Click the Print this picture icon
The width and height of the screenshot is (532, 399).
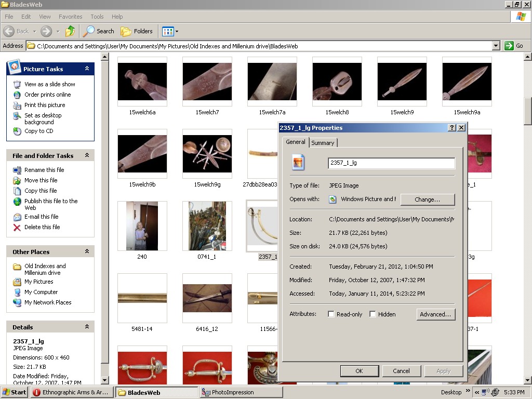pos(17,105)
